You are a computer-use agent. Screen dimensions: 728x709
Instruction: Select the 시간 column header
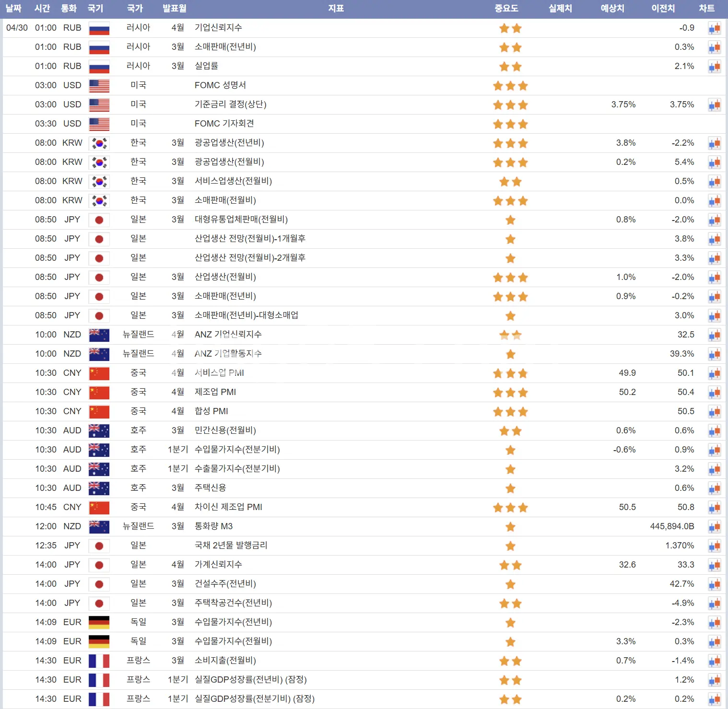(42, 9)
